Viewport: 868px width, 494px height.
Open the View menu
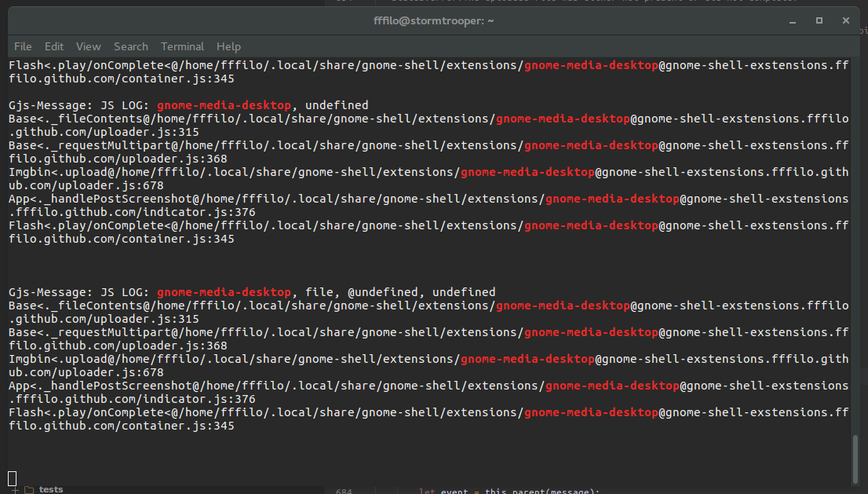point(88,46)
